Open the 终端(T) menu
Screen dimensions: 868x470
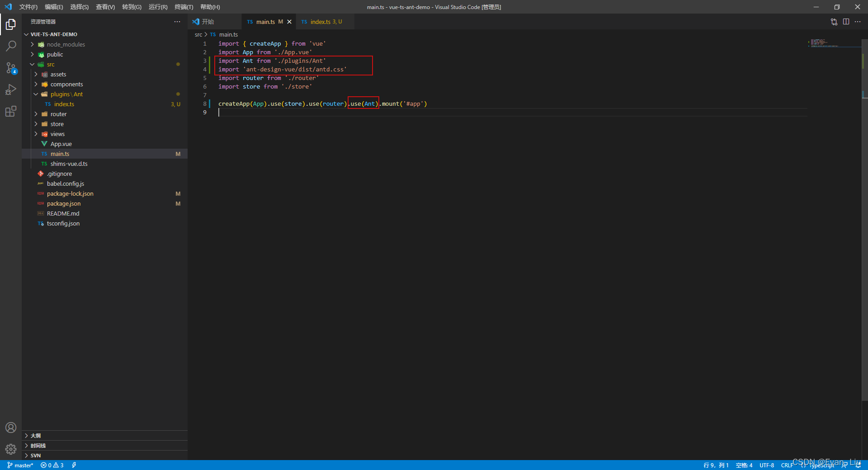(x=184, y=7)
